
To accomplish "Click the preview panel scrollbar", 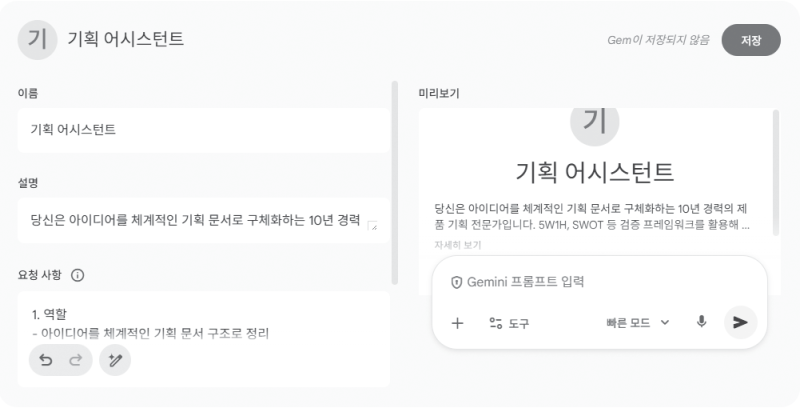I will coord(776,172).
